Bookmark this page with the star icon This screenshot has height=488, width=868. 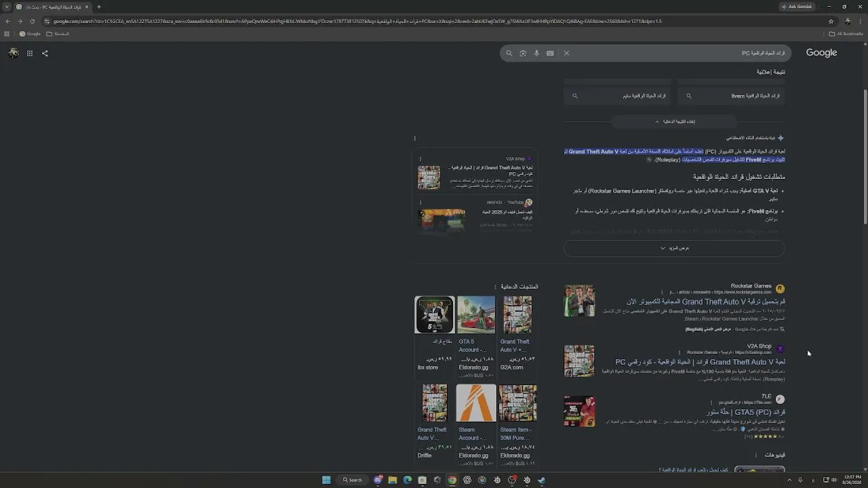[x=831, y=21]
